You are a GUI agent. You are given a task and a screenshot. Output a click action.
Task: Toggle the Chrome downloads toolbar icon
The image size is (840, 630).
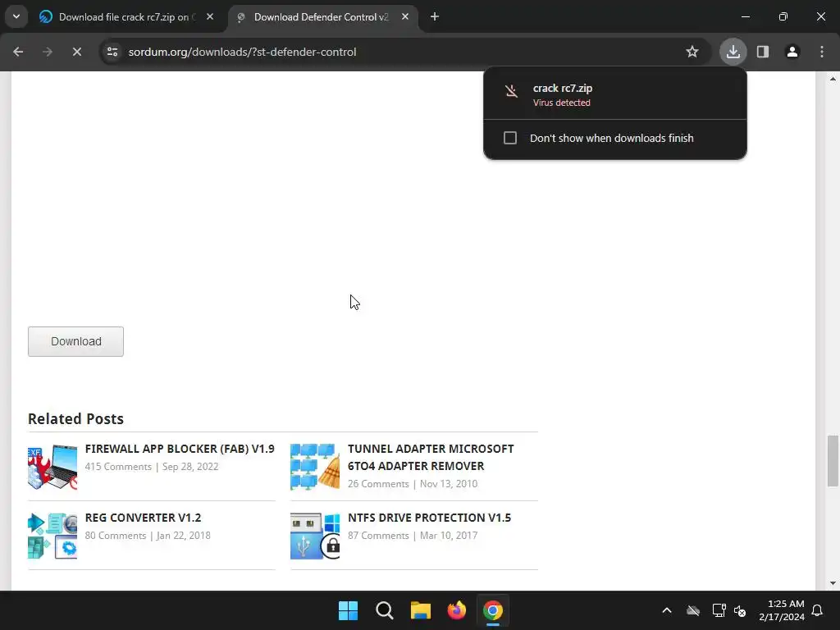tap(733, 52)
